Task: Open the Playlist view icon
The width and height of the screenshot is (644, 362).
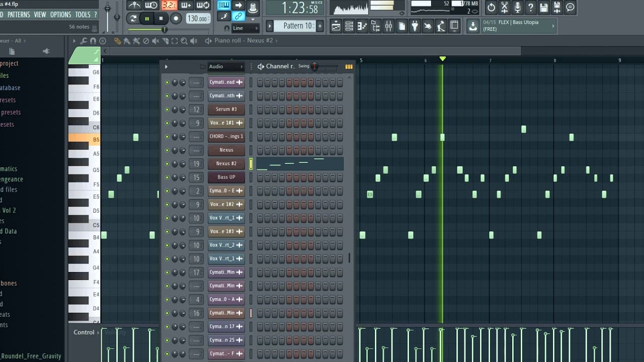Action: (336, 26)
